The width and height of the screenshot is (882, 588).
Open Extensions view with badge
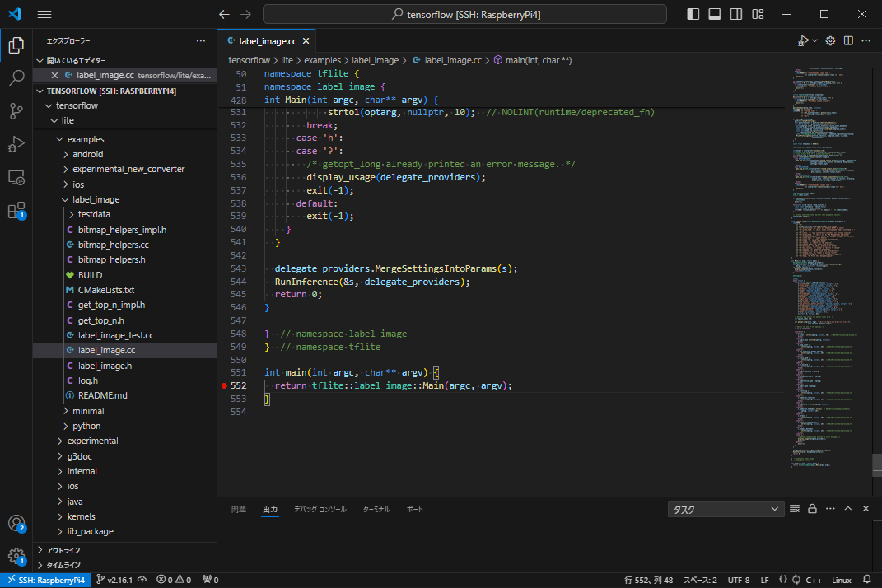pos(16,211)
